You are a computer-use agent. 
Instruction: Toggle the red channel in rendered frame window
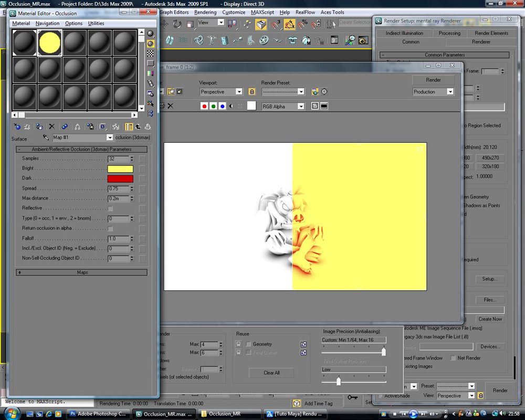click(205, 106)
